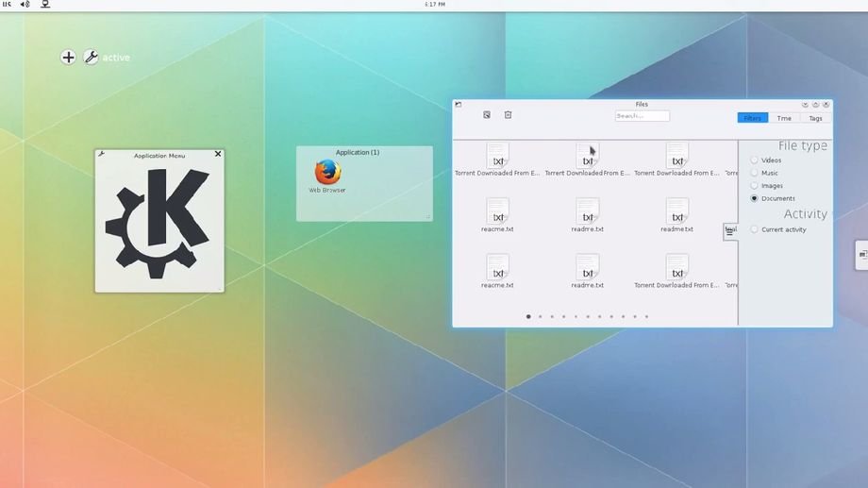Launch the Firefox Web Browser icon
The height and width of the screenshot is (488, 868).
327,173
